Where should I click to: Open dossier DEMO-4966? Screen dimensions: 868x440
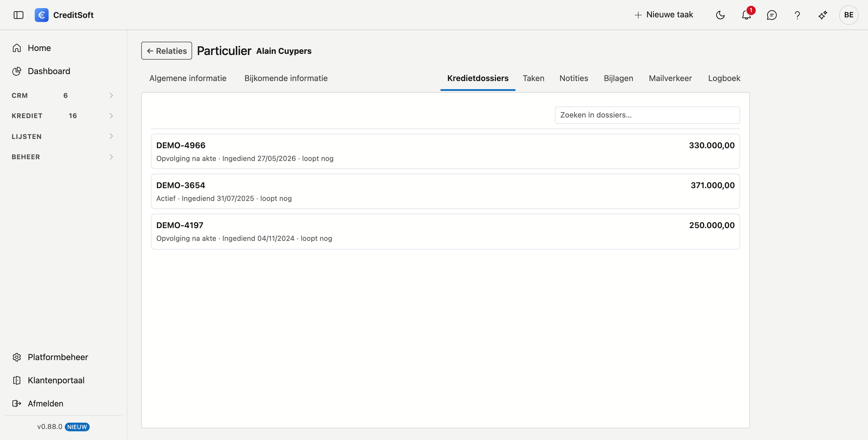click(x=446, y=151)
